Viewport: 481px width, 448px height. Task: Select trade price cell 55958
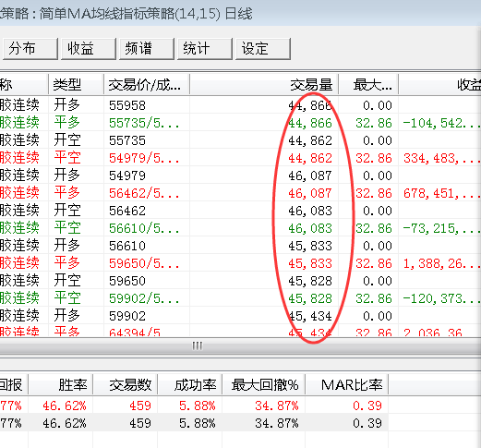coord(126,105)
